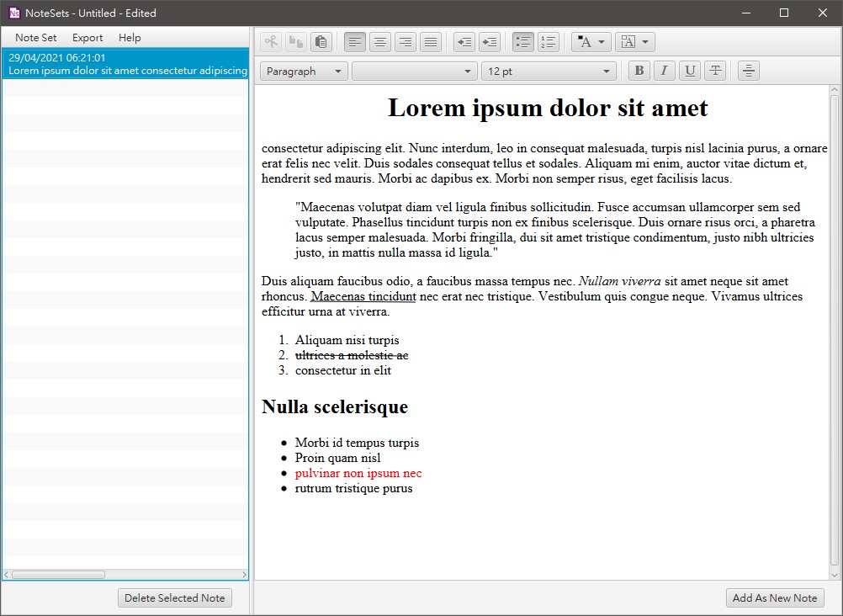Click the Delete Selected Note button
This screenshot has width=843, height=616.
175,598
